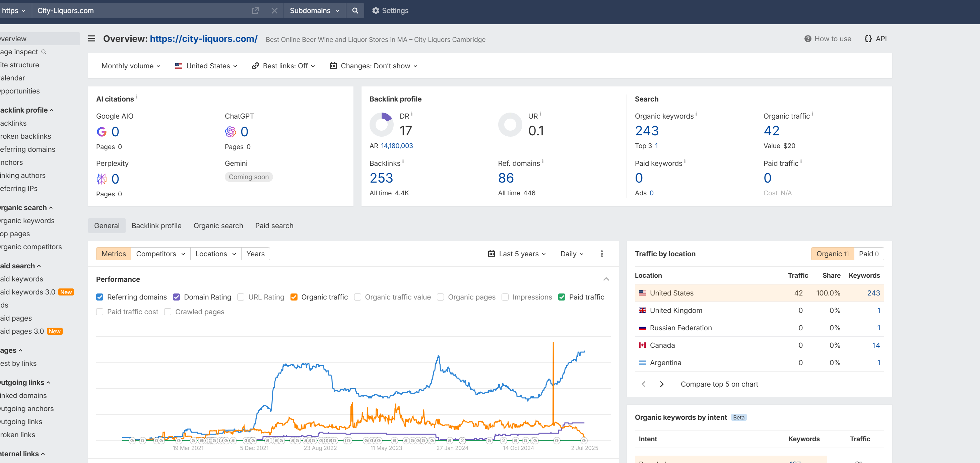The image size is (980, 463).
Task: Open the Subdomains mode dropdown
Action: [x=315, y=11]
